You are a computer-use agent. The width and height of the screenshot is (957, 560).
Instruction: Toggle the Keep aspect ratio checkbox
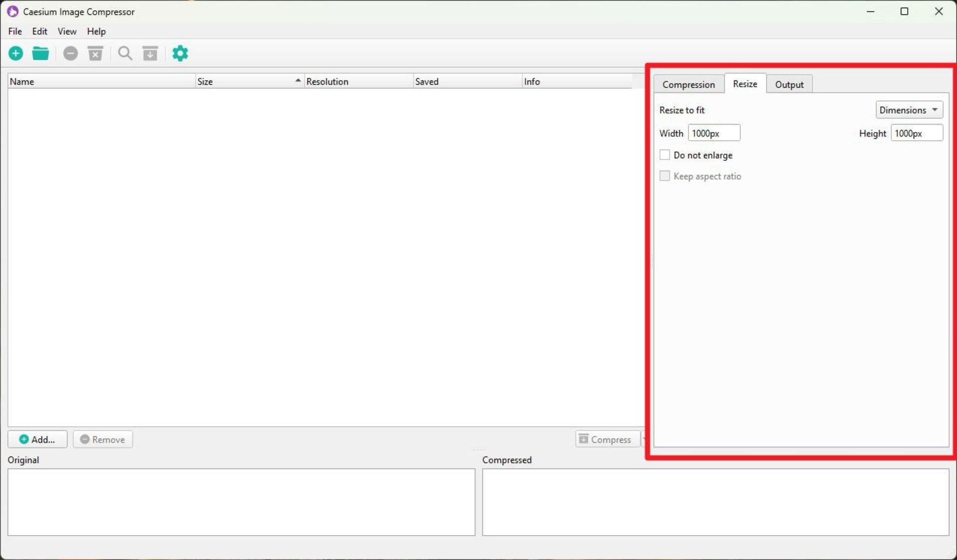[x=664, y=176]
